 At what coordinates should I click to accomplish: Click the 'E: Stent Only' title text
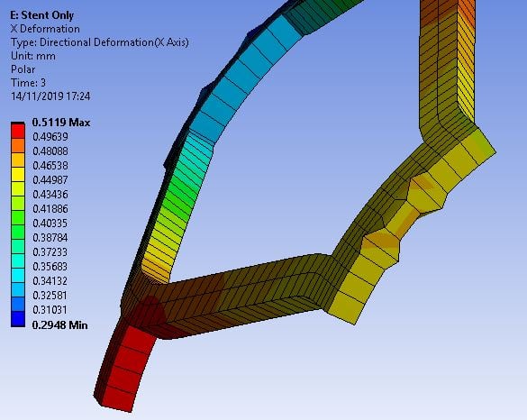click(x=42, y=15)
